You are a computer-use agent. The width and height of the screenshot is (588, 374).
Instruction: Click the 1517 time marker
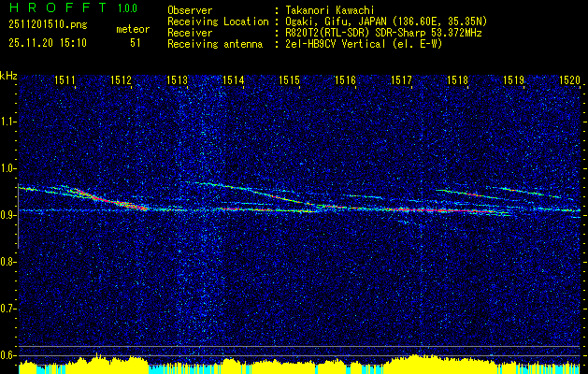pos(401,79)
